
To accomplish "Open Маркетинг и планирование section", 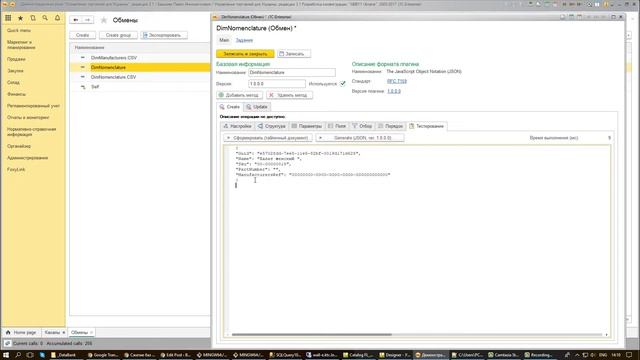I will coord(21,45).
